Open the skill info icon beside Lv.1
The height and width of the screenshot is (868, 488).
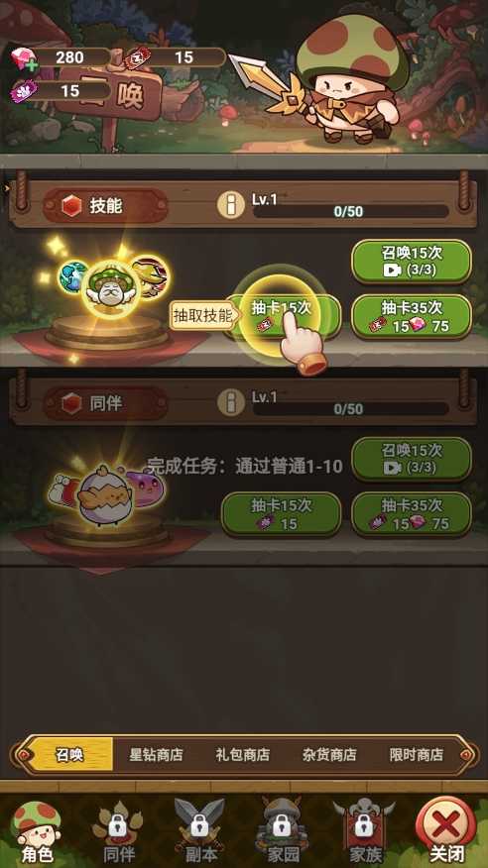[231, 205]
